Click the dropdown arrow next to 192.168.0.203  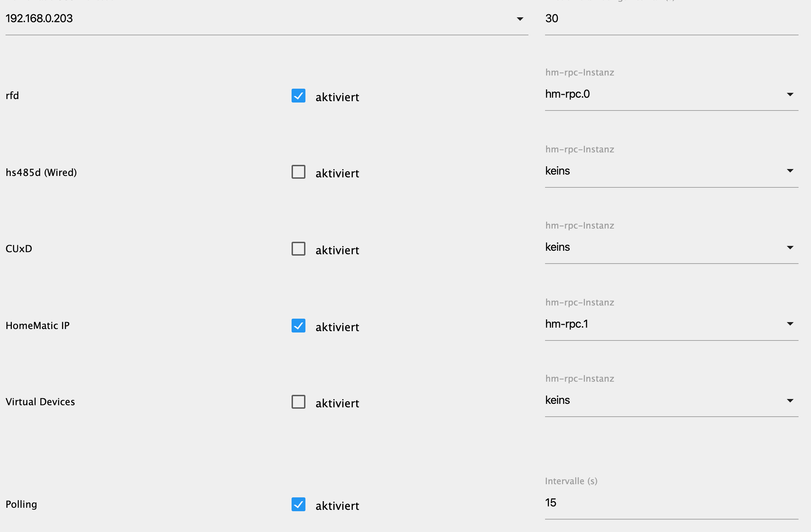(x=520, y=19)
